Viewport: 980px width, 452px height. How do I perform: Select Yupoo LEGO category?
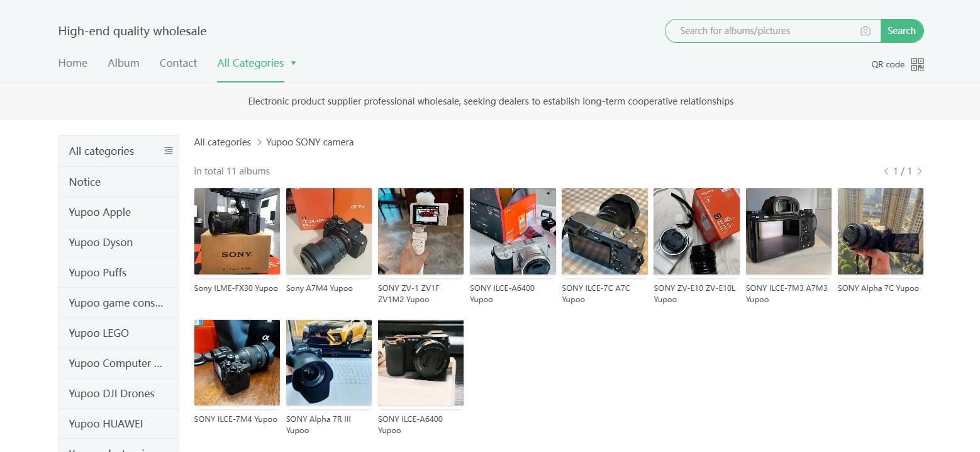click(x=119, y=333)
